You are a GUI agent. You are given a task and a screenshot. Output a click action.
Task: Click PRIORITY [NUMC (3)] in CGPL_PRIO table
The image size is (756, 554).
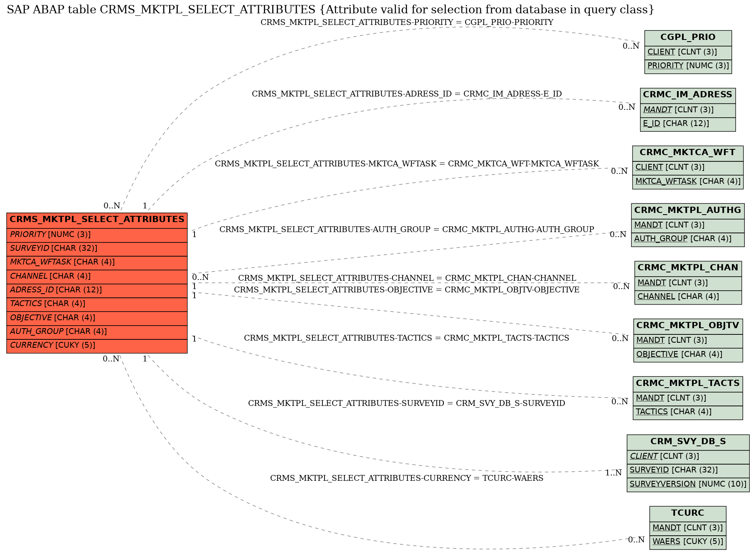point(688,66)
